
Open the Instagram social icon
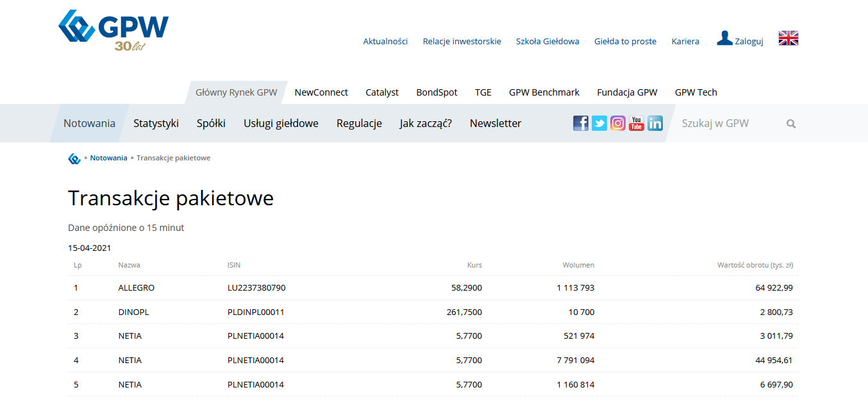(618, 123)
